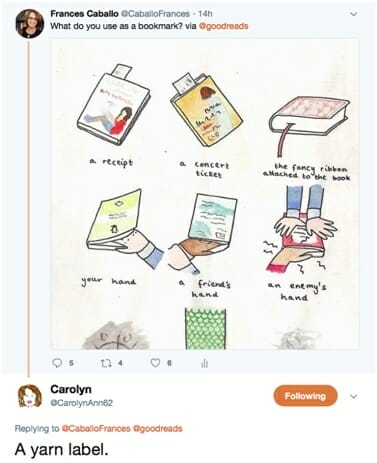Screen dimensions: 377x463
Task: Click the reply speech bubble icon
Action: click(x=58, y=363)
